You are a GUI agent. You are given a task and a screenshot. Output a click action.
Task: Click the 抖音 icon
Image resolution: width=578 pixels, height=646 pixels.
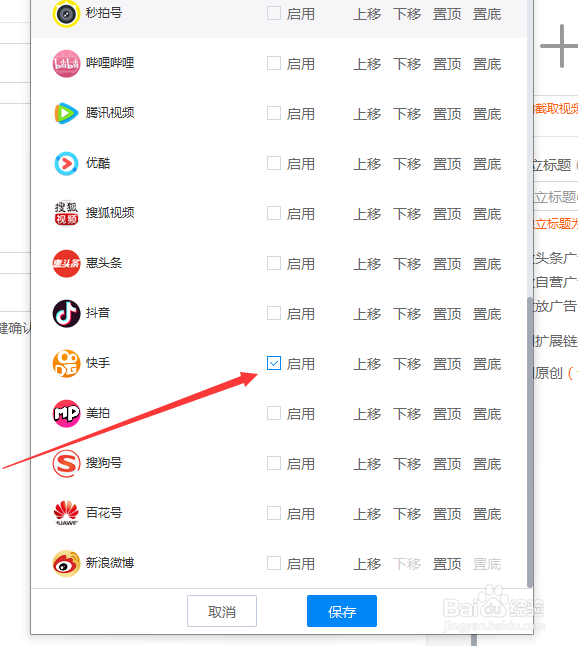(x=66, y=314)
